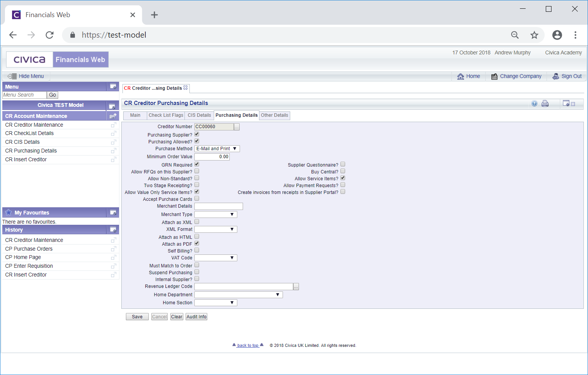
Task: Bookmark this page with the star icon
Action: point(534,35)
